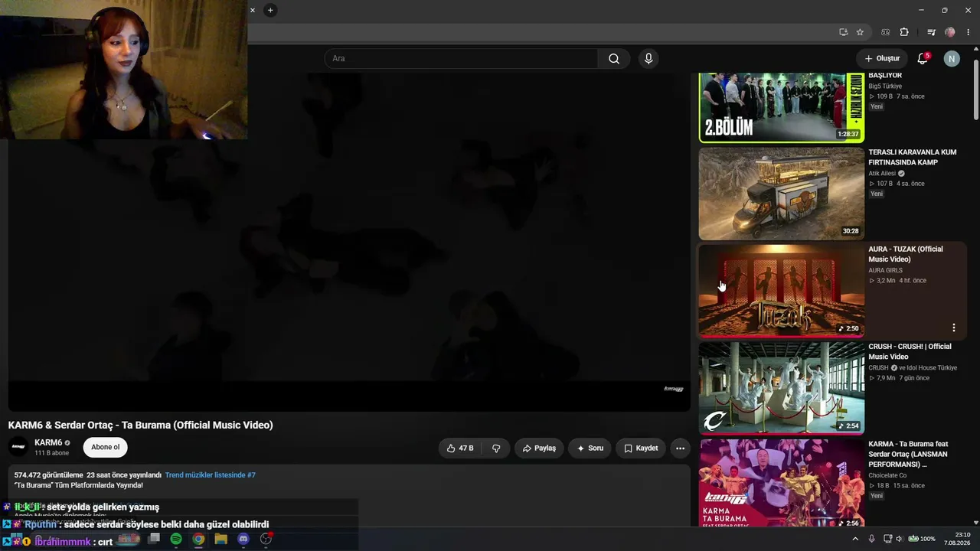Viewport: 980px width, 551px height.
Task: Open options menu for AURA TUZAK video
Action: (x=953, y=328)
